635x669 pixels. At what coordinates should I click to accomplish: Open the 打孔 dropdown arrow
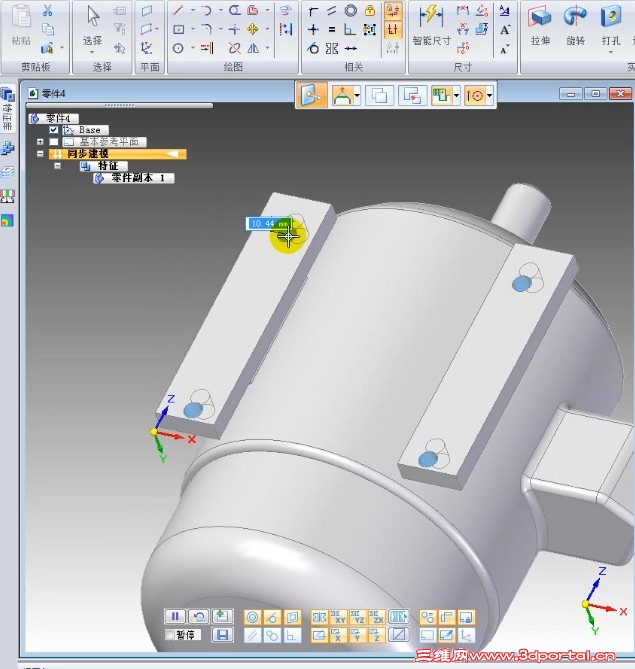coord(611,52)
